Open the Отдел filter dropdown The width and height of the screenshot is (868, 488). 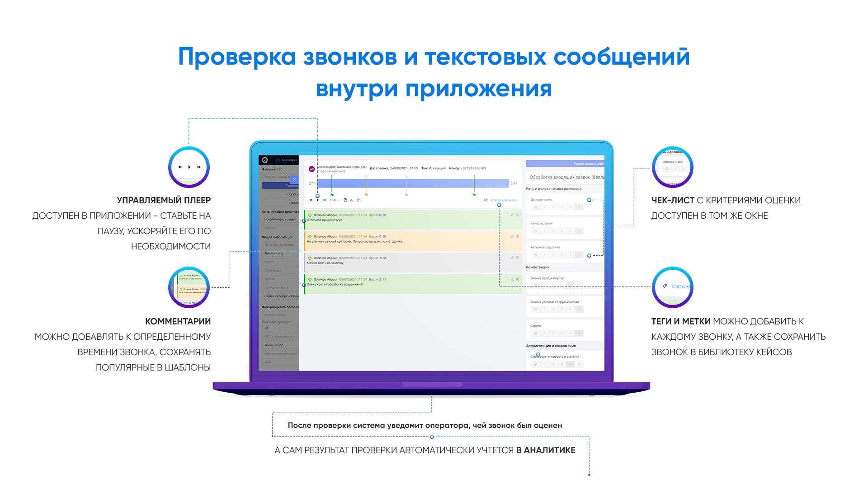click(x=280, y=262)
